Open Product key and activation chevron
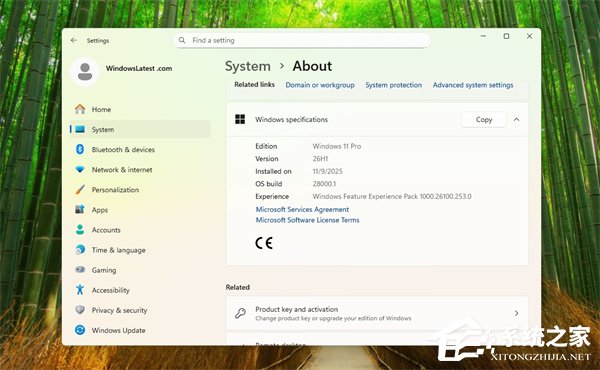This screenshot has height=370, width=600. coord(517,313)
